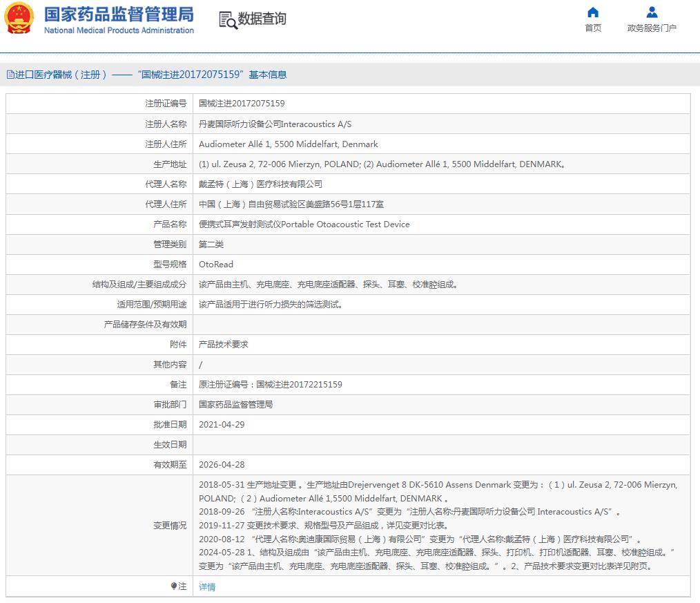Click the 注册证编号 label
Viewport: 700px width, 603px height.
pos(166,104)
